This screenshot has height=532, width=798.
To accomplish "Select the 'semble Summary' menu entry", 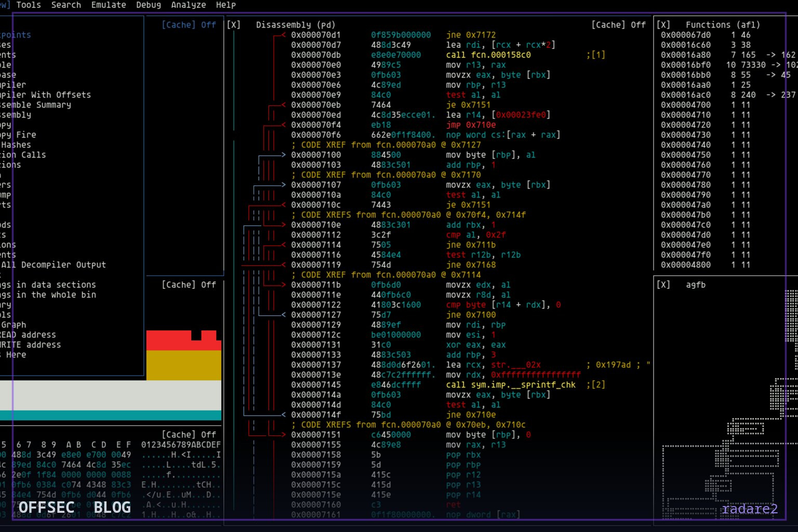I will pos(36,105).
